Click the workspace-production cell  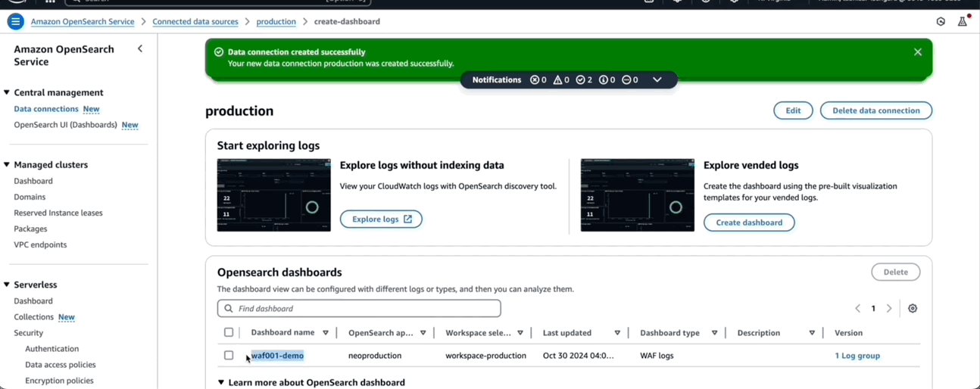pyautogui.click(x=485, y=356)
